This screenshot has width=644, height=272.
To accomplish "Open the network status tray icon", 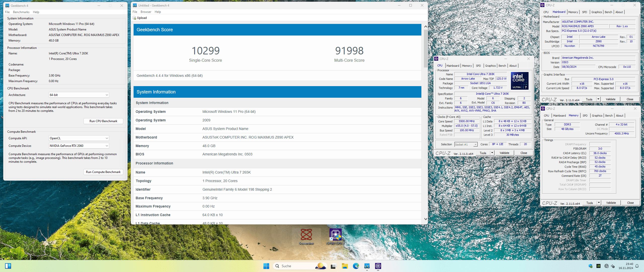I will (x=606, y=266).
